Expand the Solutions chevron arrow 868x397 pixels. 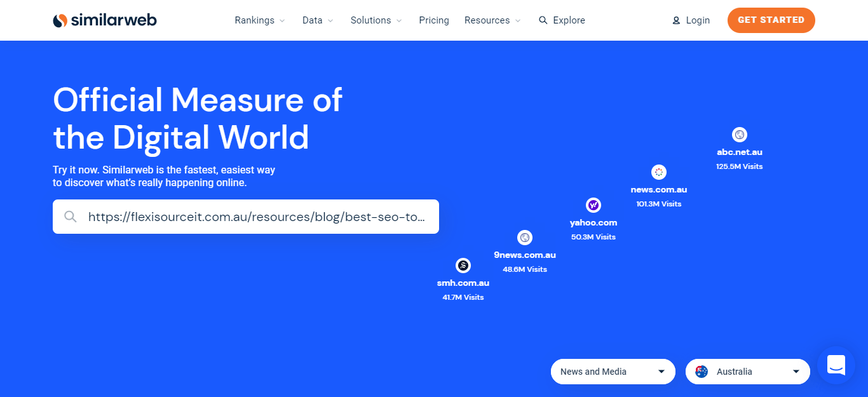pyautogui.click(x=399, y=21)
